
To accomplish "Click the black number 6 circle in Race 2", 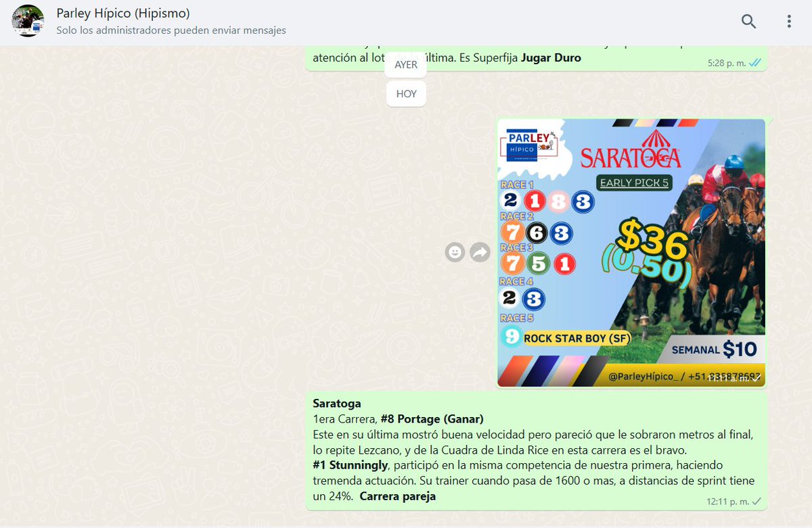I will click(537, 233).
